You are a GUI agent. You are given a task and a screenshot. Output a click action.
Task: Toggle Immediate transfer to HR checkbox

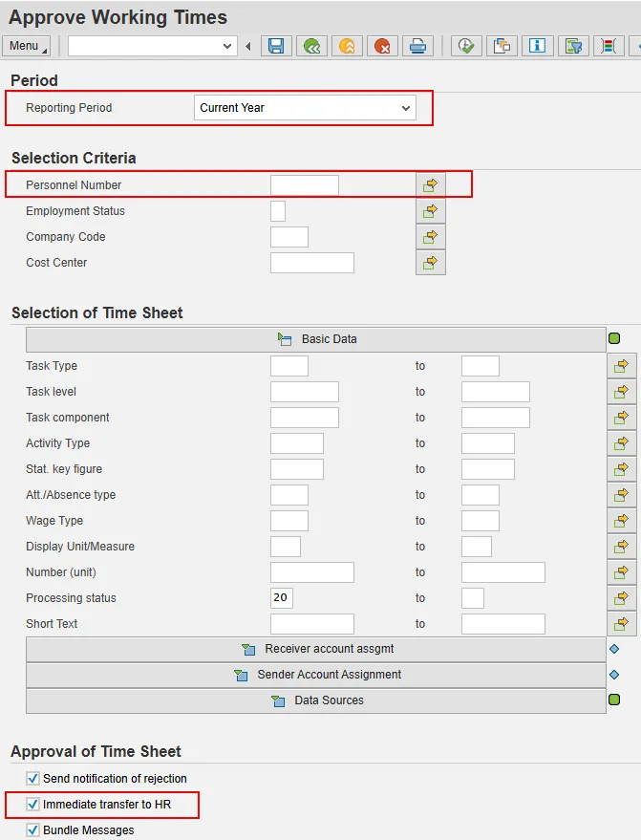coord(33,805)
